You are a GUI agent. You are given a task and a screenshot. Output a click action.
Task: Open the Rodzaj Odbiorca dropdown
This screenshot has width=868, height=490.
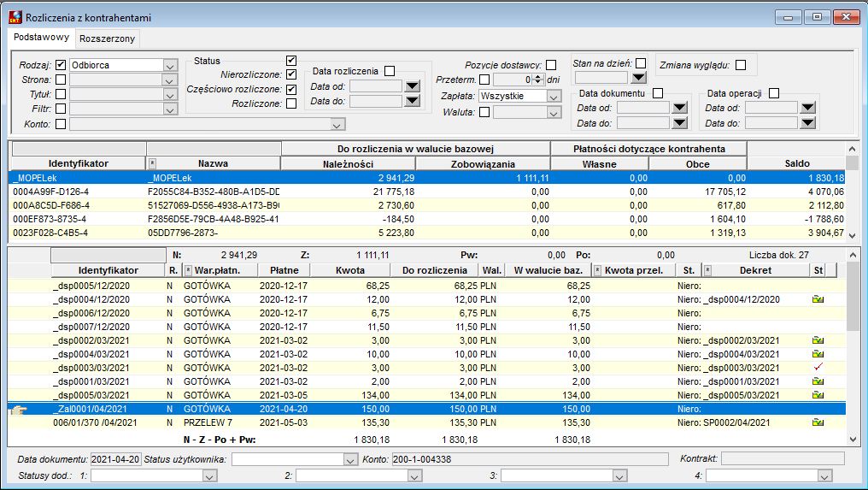pos(170,65)
